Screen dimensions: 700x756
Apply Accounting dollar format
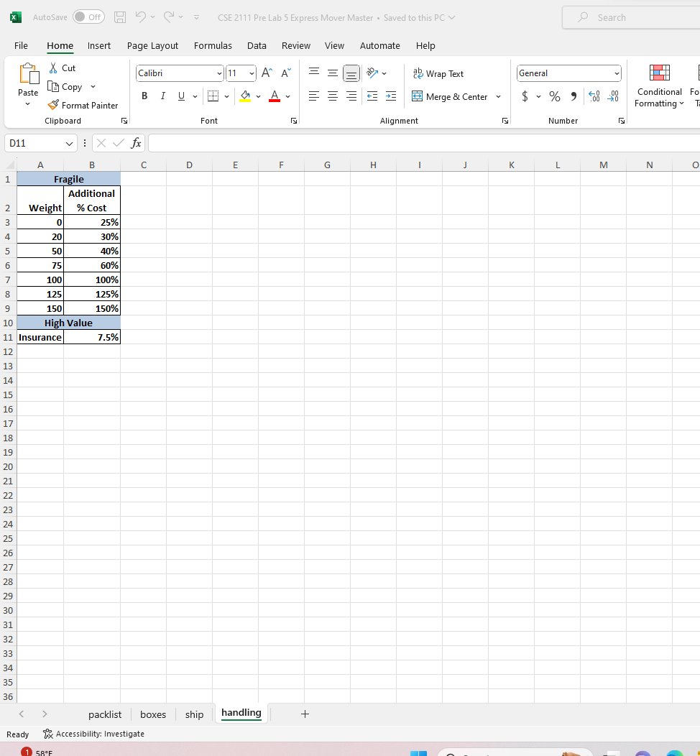(x=525, y=96)
